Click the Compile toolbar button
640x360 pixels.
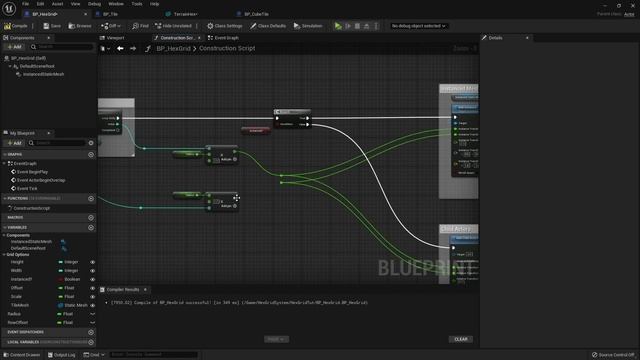[x=16, y=26]
